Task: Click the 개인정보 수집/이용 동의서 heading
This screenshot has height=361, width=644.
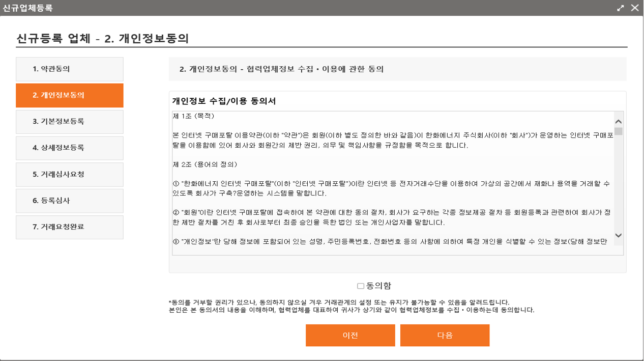Action: [x=224, y=101]
